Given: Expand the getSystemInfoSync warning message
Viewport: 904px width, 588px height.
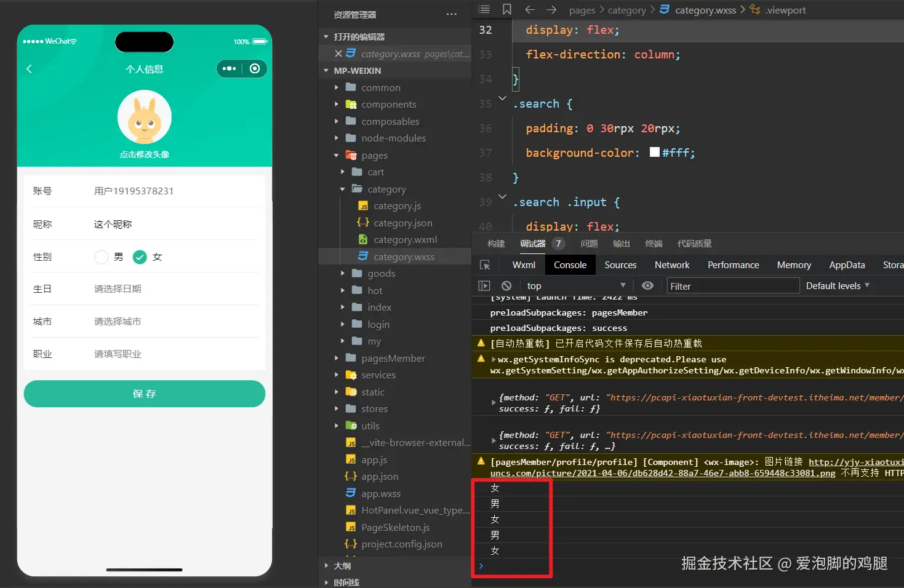Looking at the screenshot, I should pos(494,359).
